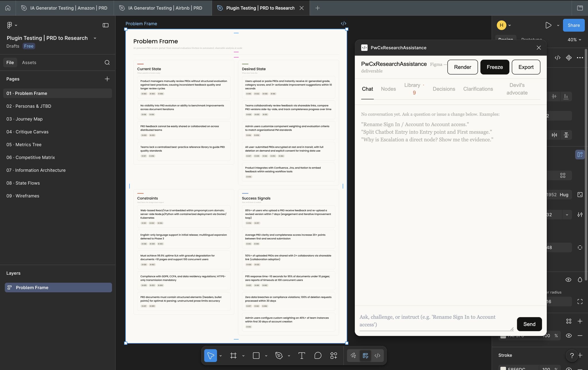Select the Frame tool
Screen dimensions: 588x370
click(x=233, y=356)
